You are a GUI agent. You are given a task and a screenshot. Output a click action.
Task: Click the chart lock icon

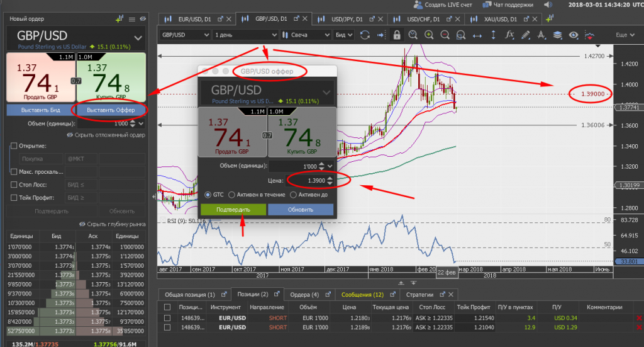click(396, 35)
